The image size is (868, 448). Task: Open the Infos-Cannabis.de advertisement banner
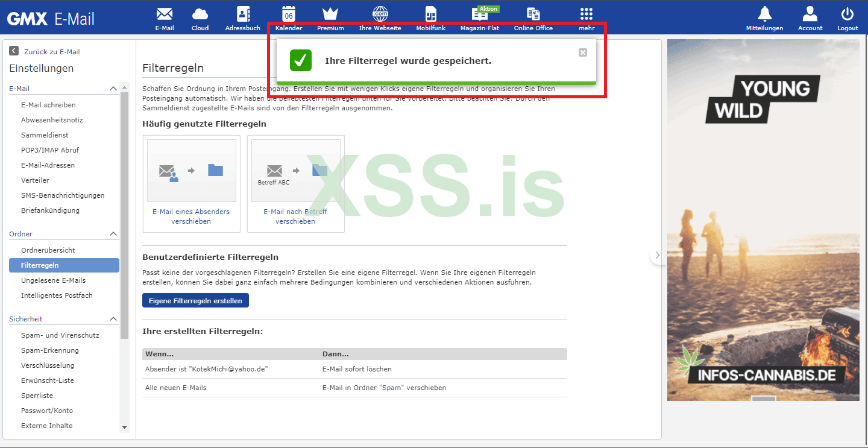point(763,220)
